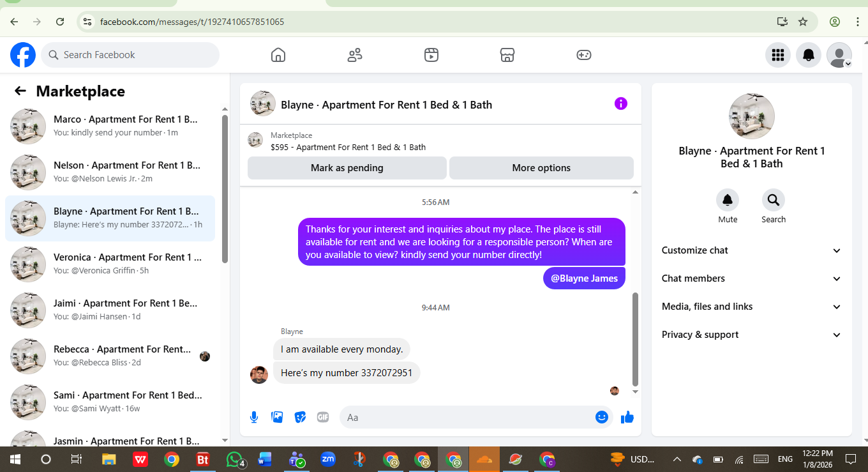
Task: Open the Marketplace storefront icon in navigation
Action: click(507, 55)
